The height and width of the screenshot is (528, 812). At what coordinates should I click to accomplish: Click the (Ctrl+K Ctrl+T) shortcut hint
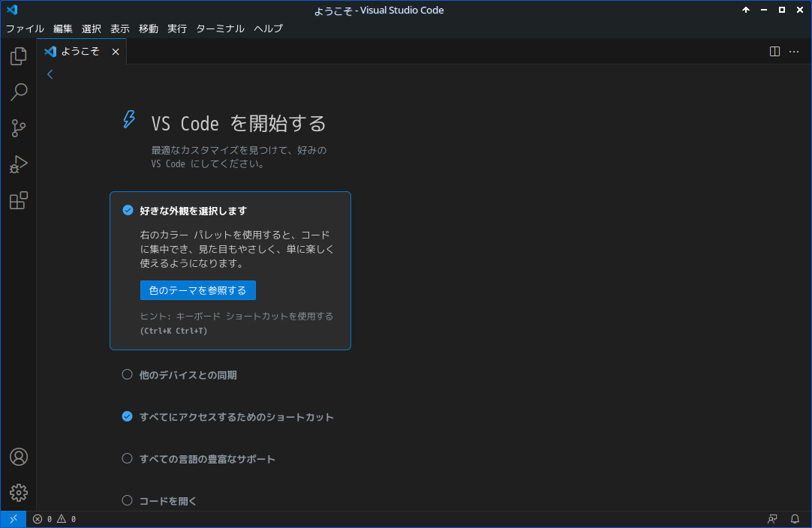pos(173,331)
